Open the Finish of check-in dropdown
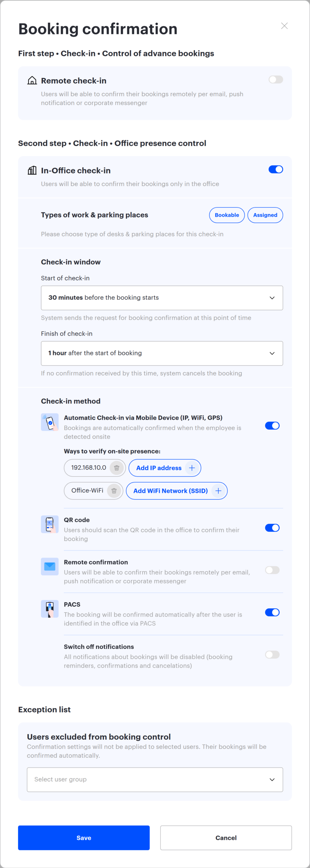 point(162,353)
